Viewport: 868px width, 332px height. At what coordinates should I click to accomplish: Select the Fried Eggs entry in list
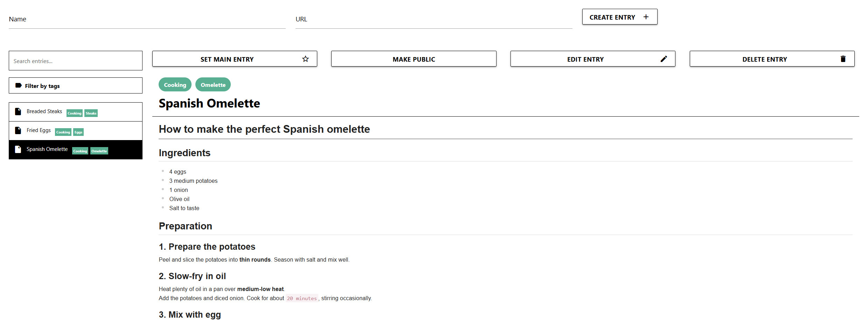tap(39, 130)
